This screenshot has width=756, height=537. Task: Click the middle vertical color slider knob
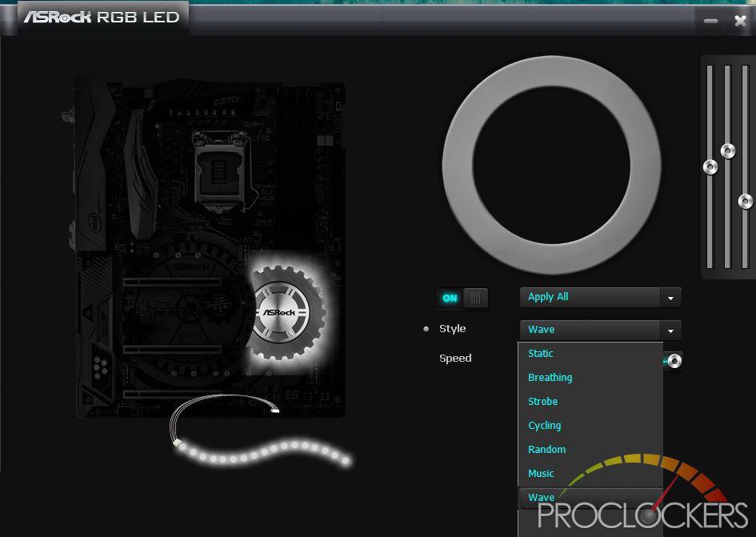728,151
